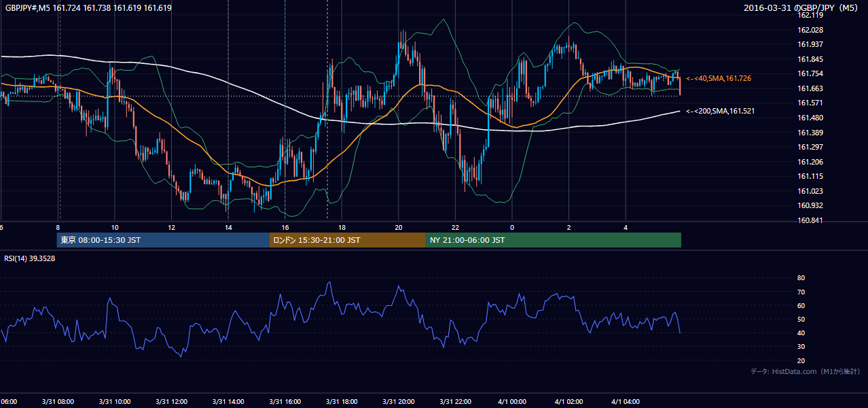868x408 pixels.
Task: Click the 4/1 02:00 time axis label
Action: [x=568, y=402]
